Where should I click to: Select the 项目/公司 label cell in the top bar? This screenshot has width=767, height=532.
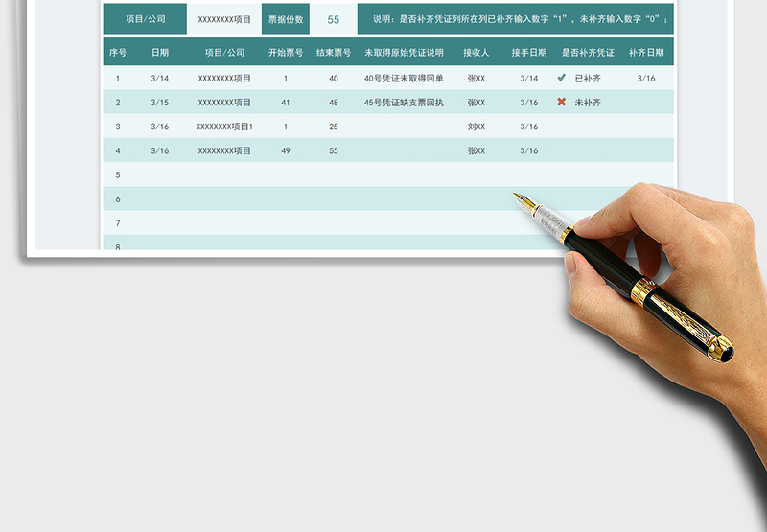(146, 19)
